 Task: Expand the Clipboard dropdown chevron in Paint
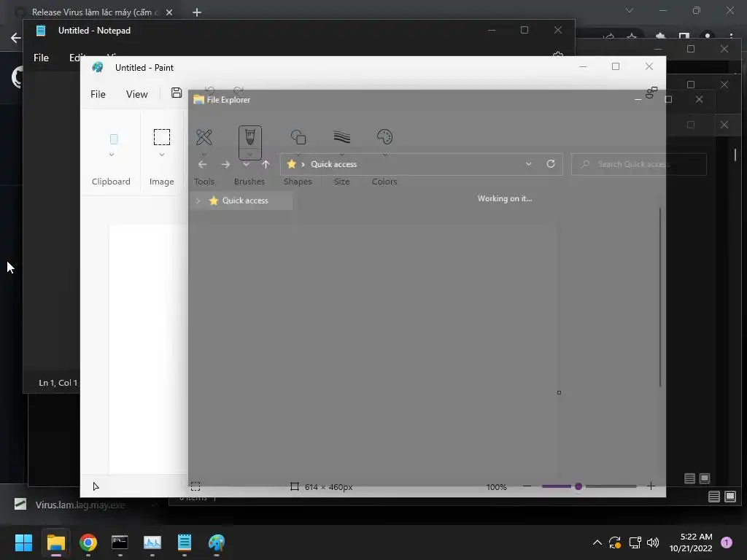coord(112,155)
